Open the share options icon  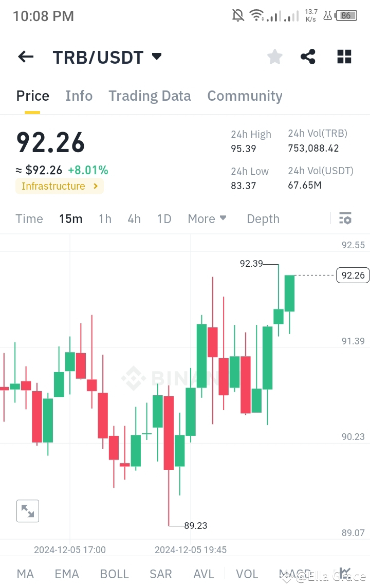pos(308,57)
